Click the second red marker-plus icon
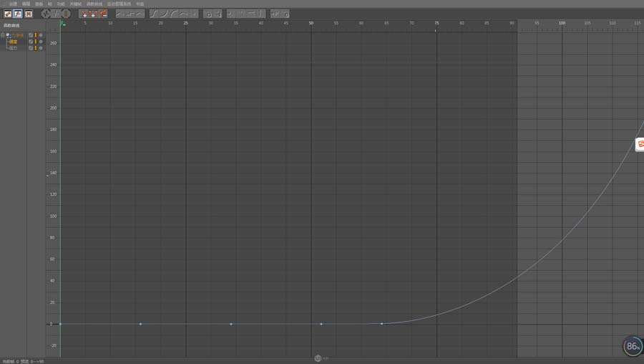644x364 pixels. coord(93,14)
